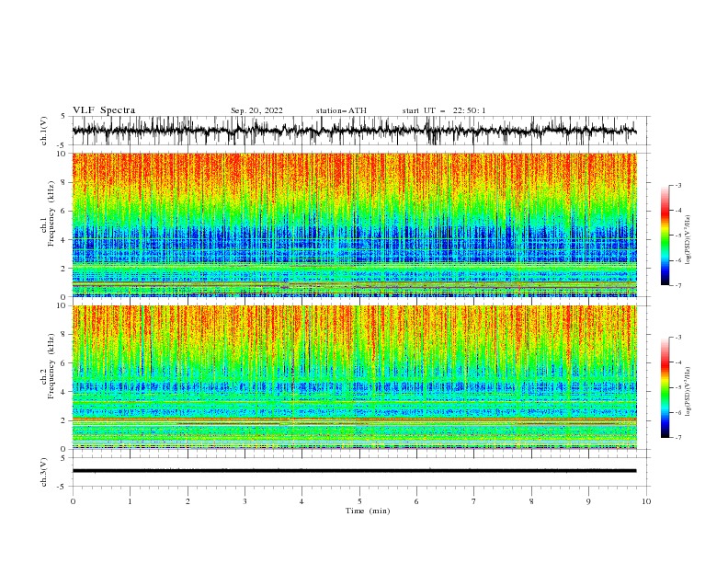728x563 pixels.
Task: Click inside the ch.2 spectrogram panel
Action: [x=354, y=377]
